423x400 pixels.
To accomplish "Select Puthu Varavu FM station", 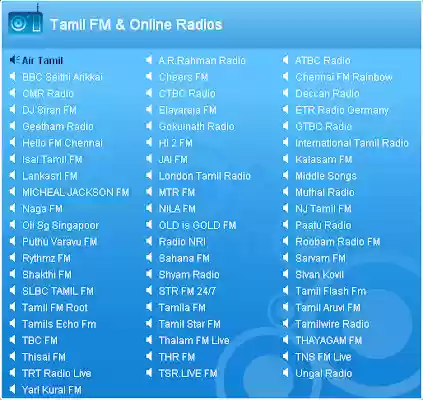I will (59, 242).
